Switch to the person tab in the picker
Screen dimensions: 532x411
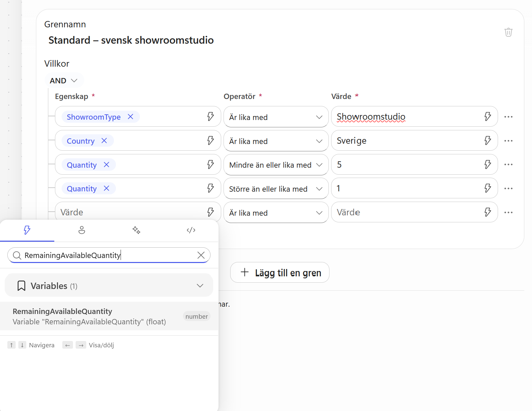[x=82, y=230]
